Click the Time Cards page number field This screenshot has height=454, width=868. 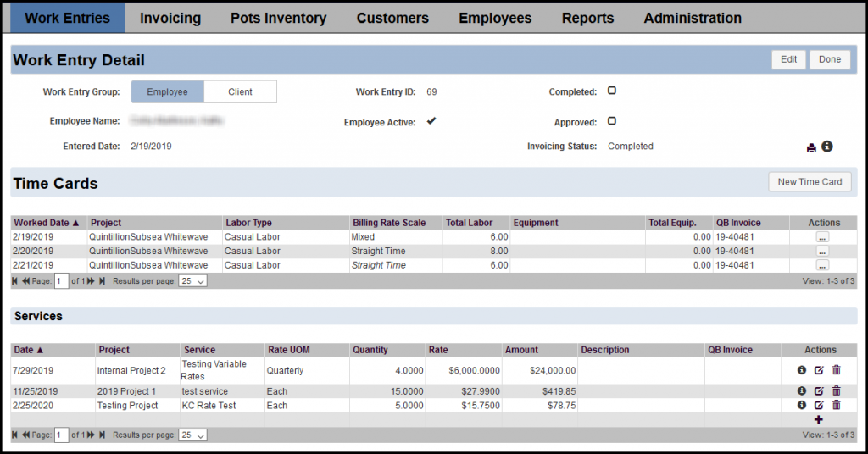61,281
